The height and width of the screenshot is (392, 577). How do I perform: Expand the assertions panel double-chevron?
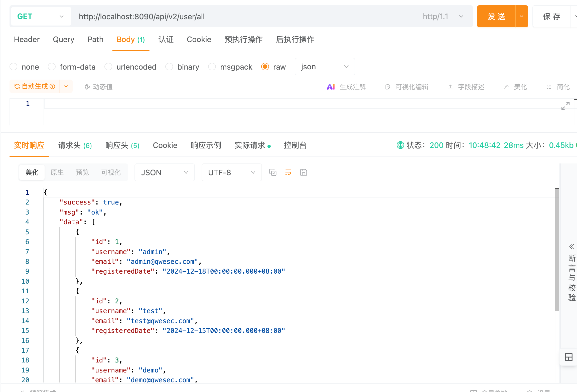pyautogui.click(x=571, y=247)
